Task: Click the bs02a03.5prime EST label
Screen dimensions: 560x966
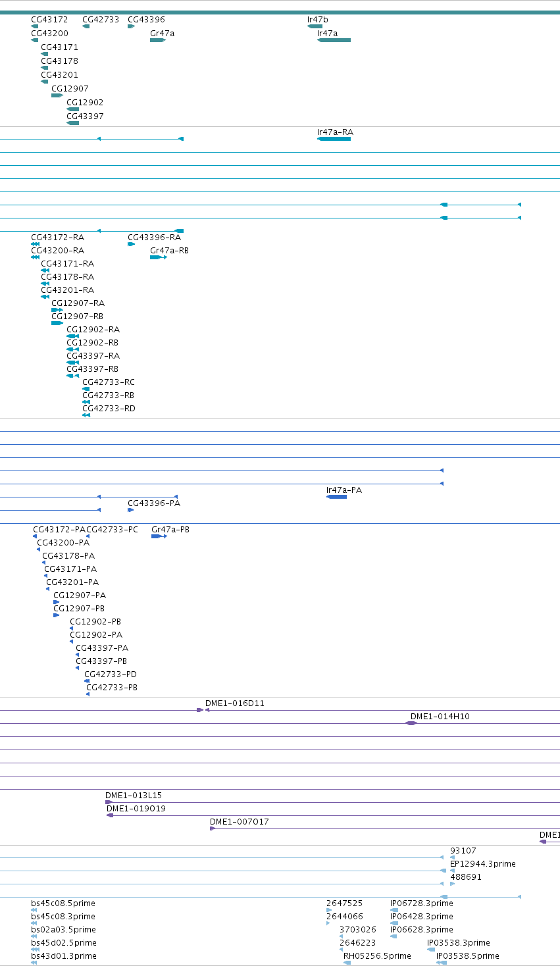Action: [63, 930]
